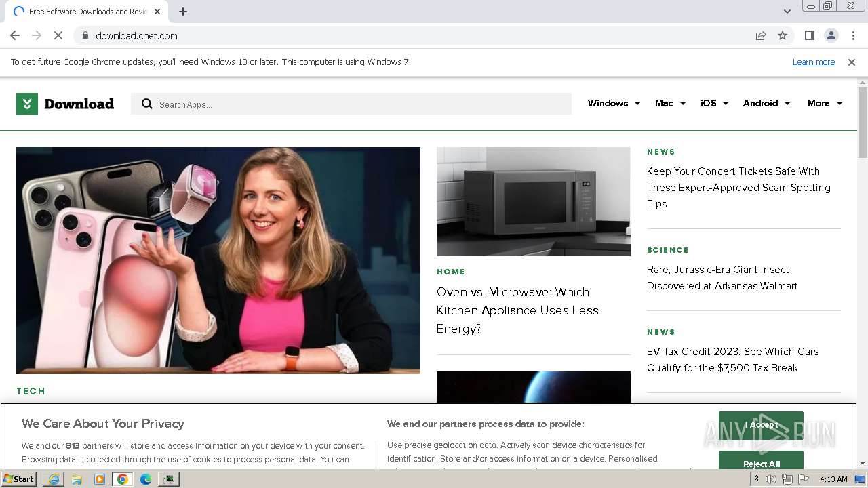Open the iPhone and Watch featured image

point(218,260)
